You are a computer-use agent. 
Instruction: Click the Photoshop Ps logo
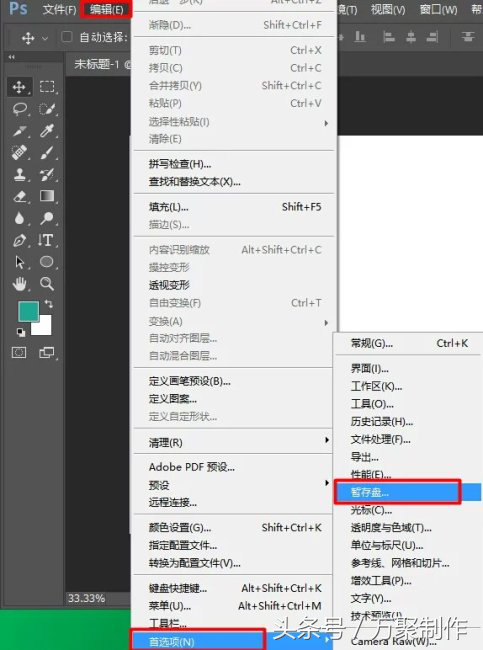(x=18, y=8)
